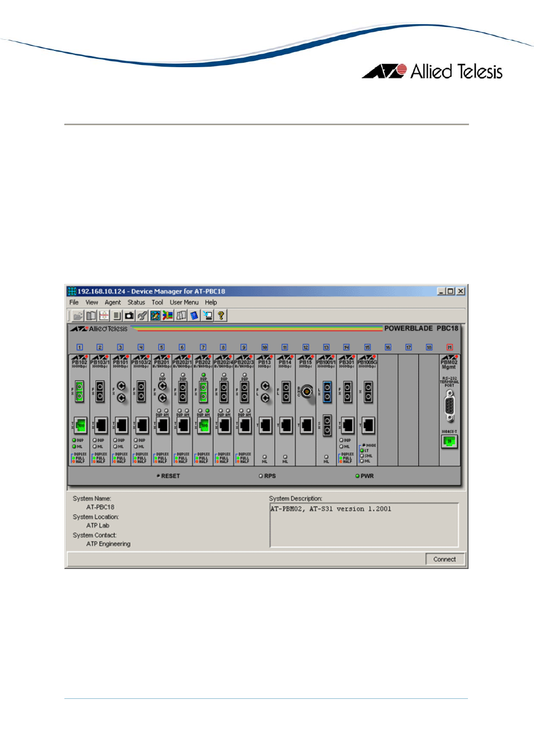Click the System Description text box
Screen dimensions: 534x756
coord(364,525)
